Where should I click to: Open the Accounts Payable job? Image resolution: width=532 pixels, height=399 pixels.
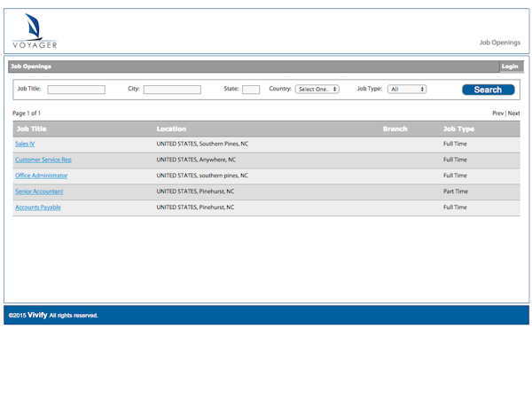(x=38, y=207)
